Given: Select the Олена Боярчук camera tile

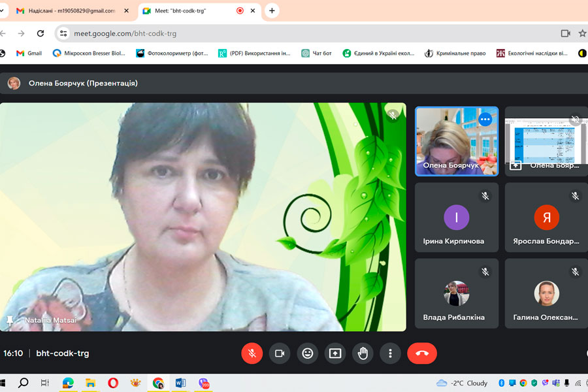Looking at the screenshot, I should tap(457, 141).
